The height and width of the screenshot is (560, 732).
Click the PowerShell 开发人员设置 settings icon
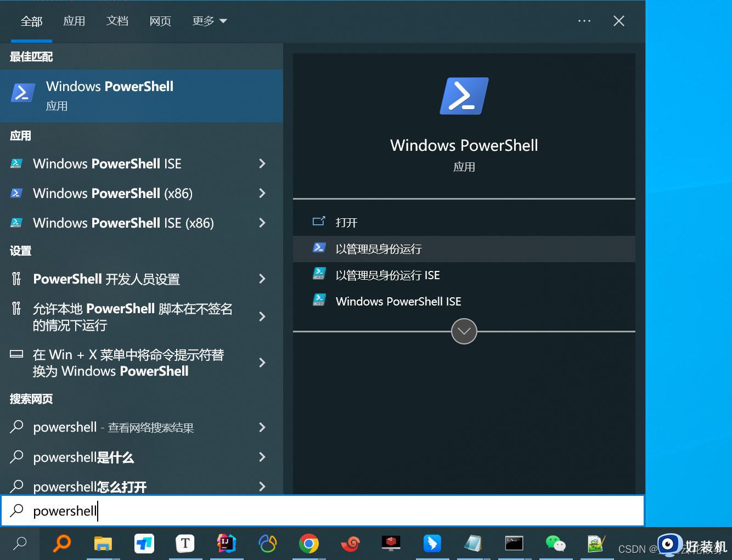(16, 279)
